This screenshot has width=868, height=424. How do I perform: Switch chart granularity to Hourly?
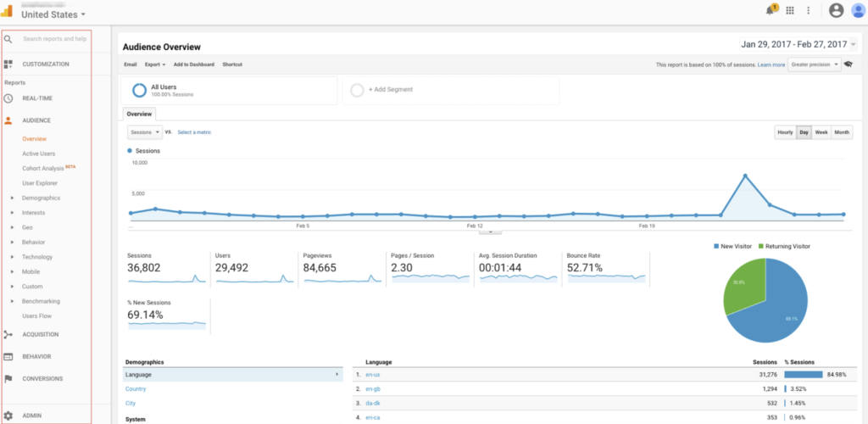coord(785,132)
